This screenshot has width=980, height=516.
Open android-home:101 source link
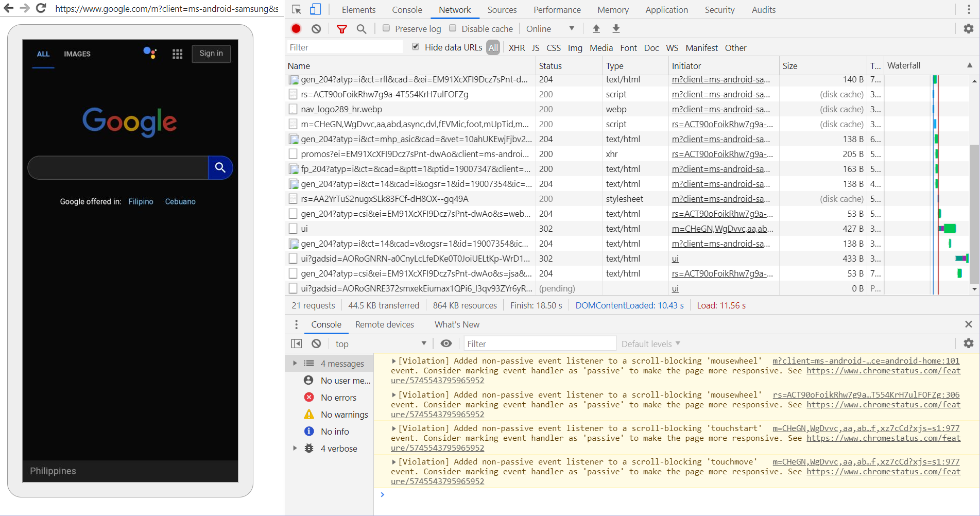866,361
